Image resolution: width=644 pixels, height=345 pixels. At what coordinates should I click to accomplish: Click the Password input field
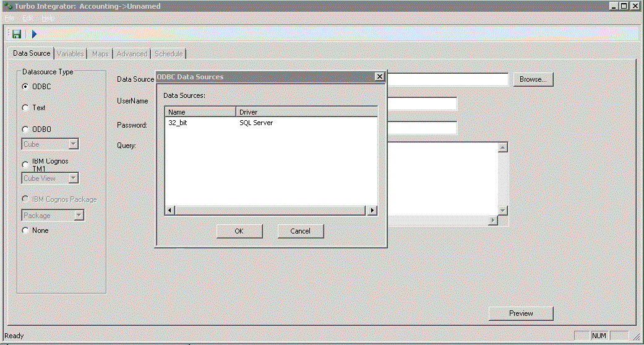[x=422, y=128]
